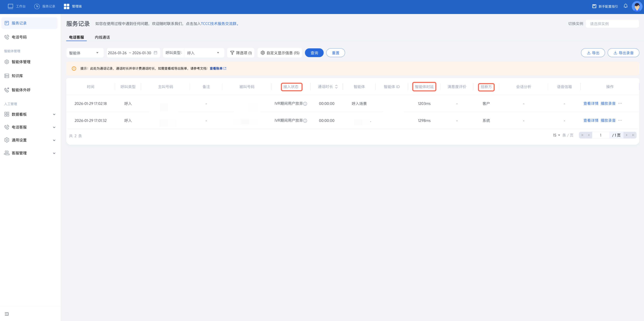Change the 15 条/页 page size dropdown
The width and height of the screenshot is (644, 321).
pos(556,135)
